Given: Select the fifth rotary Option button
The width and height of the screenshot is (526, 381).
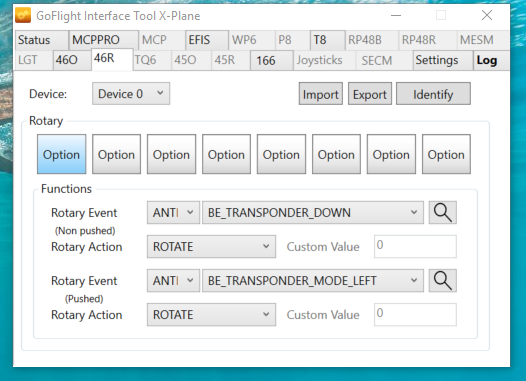Looking at the screenshot, I should pyautogui.click(x=281, y=154).
